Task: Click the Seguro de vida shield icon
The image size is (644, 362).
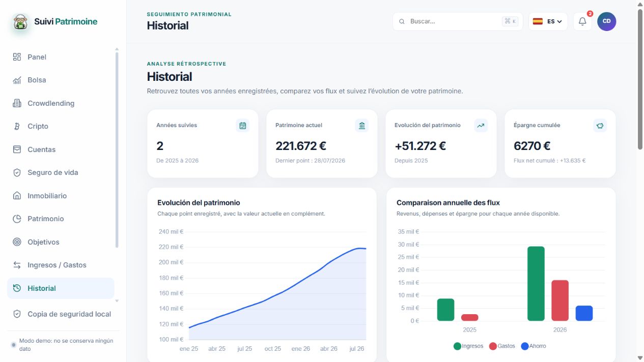Action: (x=17, y=173)
